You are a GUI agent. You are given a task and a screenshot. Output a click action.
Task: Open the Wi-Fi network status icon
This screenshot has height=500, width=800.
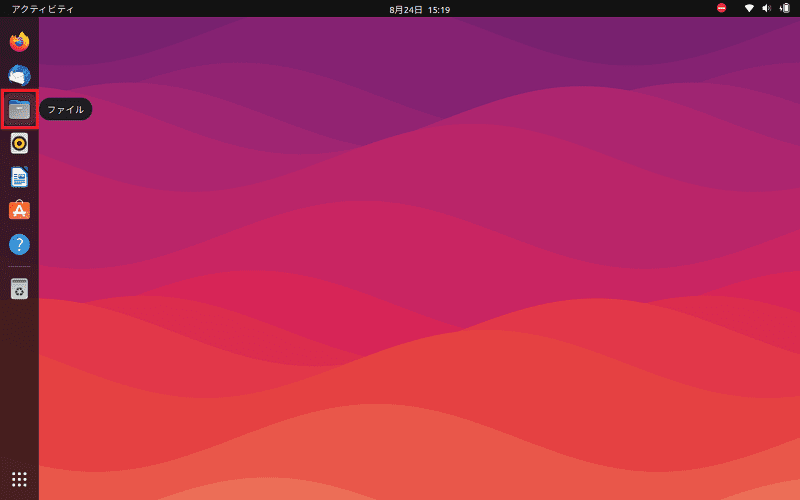point(749,8)
